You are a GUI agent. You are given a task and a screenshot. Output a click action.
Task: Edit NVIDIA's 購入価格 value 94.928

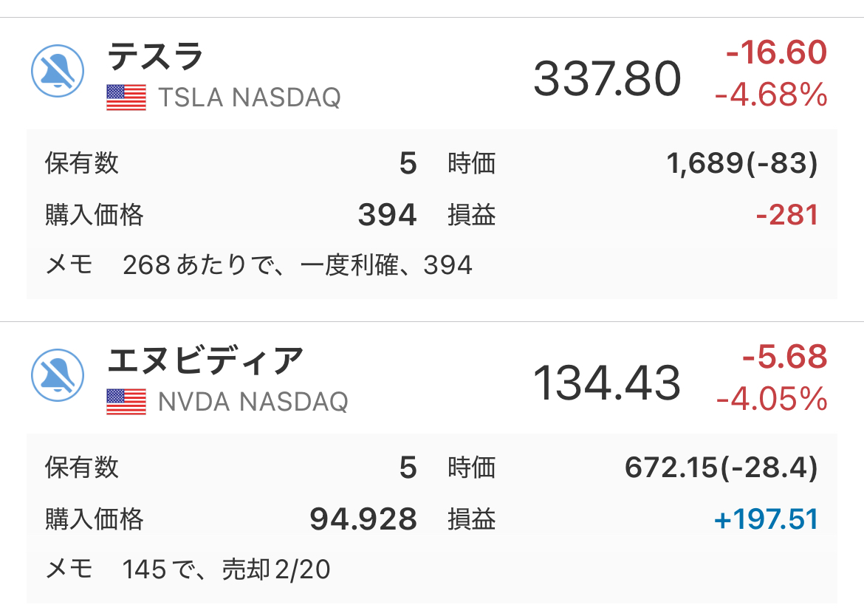[x=363, y=519]
